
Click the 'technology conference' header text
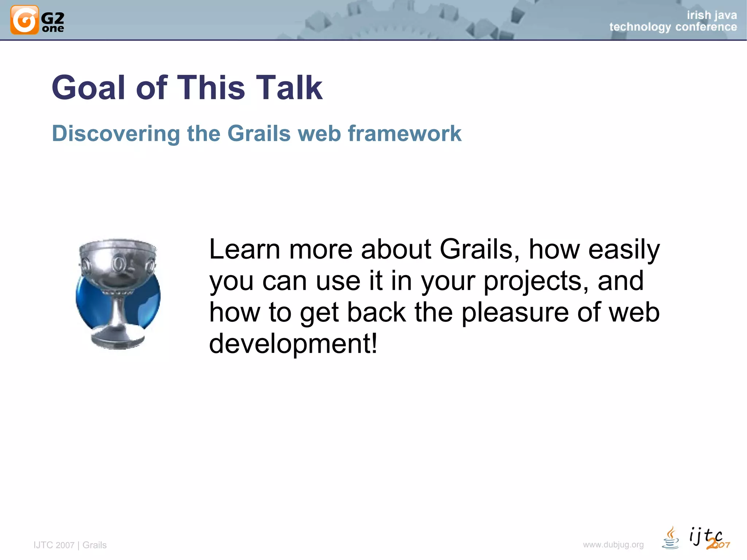(x=673, y=27)
